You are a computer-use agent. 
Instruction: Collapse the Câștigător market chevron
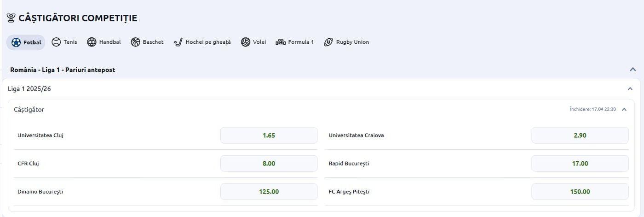(624, 110)
